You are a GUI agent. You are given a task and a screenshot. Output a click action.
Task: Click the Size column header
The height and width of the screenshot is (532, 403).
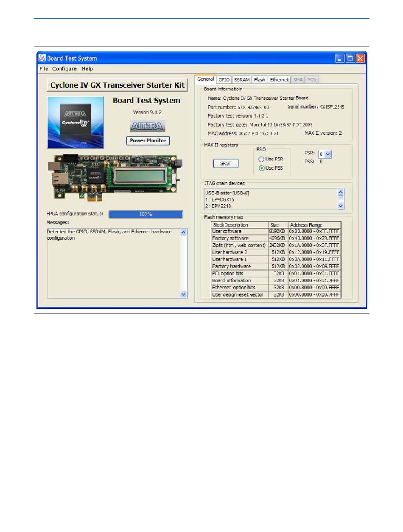pyautogui.click(x=278, y=225)
